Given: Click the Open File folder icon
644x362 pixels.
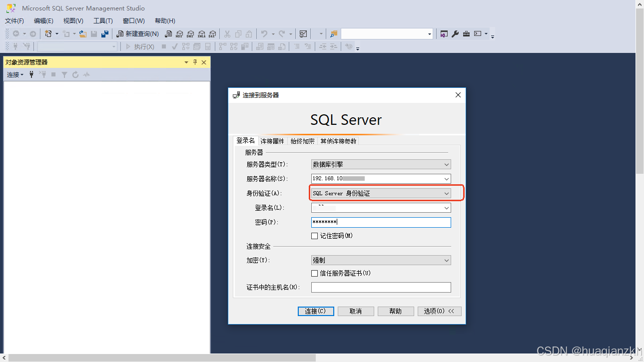Looking at the screenshot, I should (x=83, y=34).
